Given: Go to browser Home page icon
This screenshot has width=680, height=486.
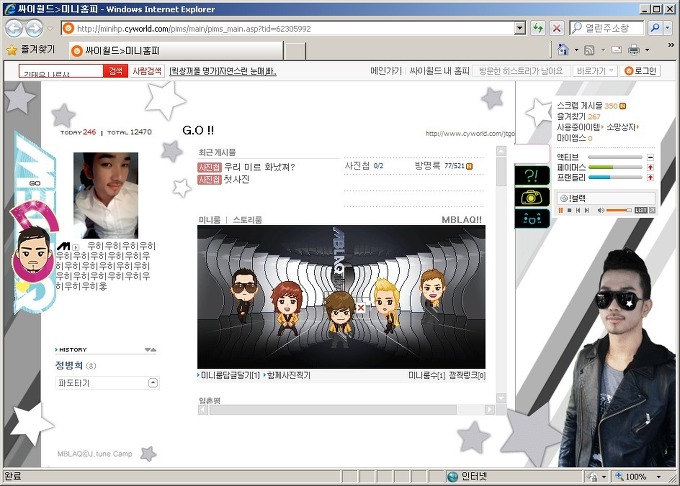Looking at the screenshot, I should (563, 50).
